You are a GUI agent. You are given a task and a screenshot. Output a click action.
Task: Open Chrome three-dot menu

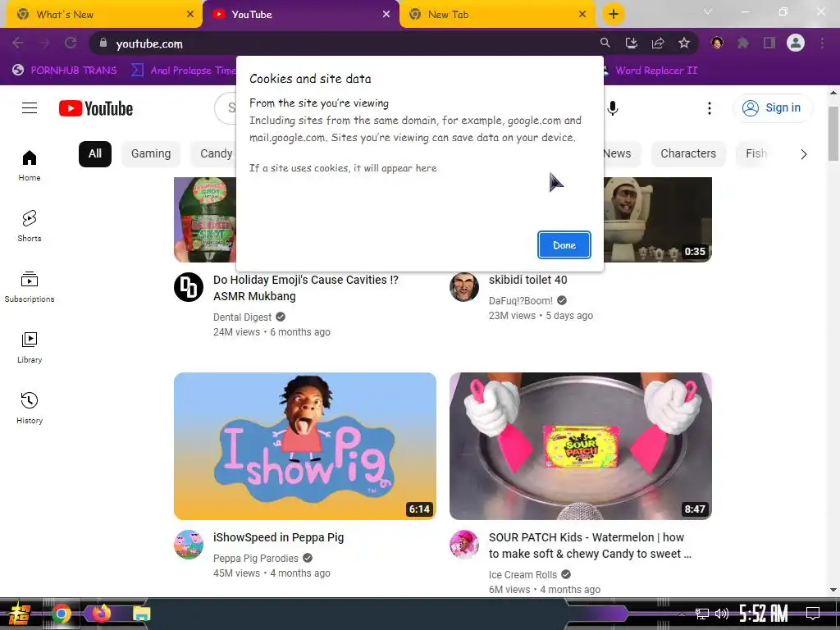click(822, 43)
